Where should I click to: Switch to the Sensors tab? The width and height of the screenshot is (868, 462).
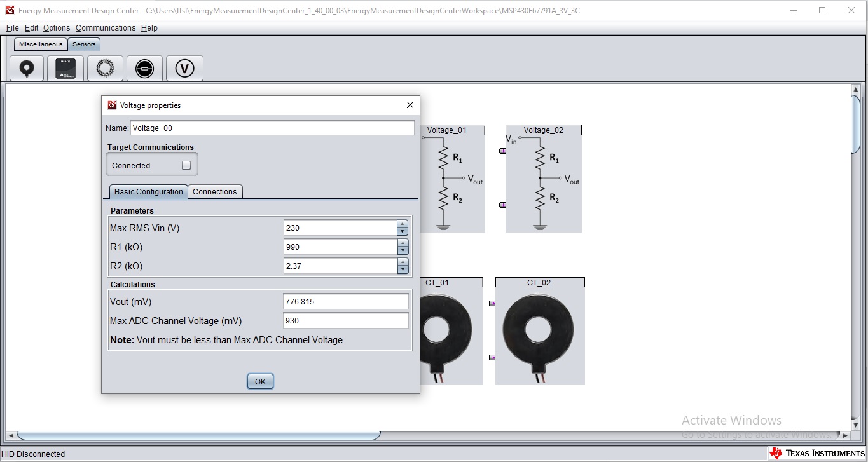point(84,44)
